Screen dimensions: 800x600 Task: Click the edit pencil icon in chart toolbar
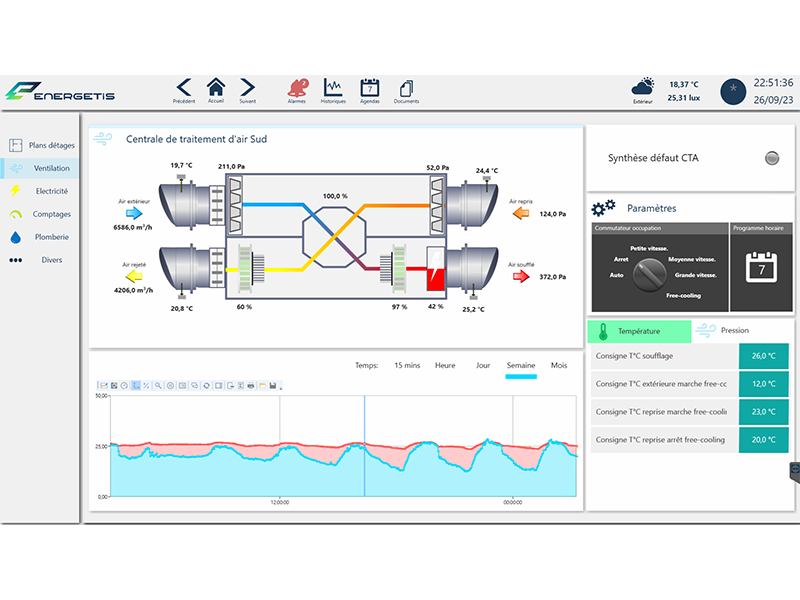(104, 386)
